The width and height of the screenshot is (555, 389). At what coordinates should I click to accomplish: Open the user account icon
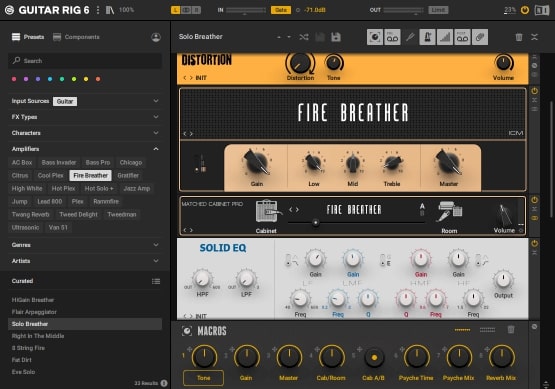156,37
